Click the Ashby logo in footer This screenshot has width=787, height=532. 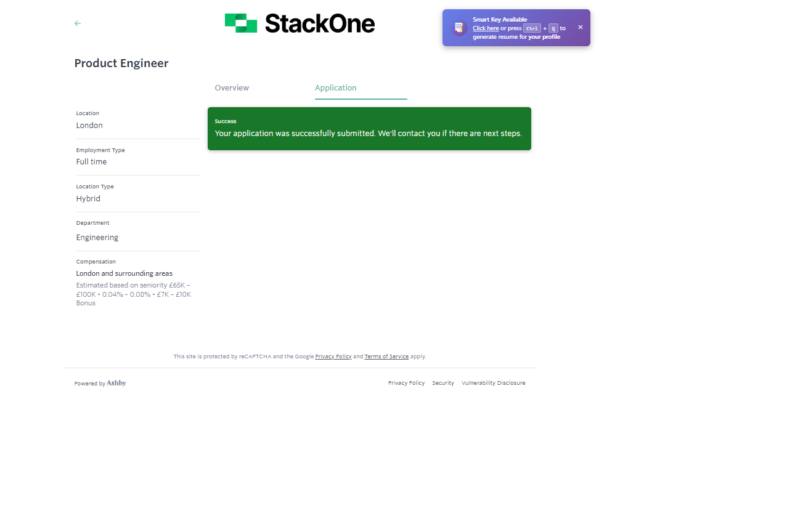(116, 383)
